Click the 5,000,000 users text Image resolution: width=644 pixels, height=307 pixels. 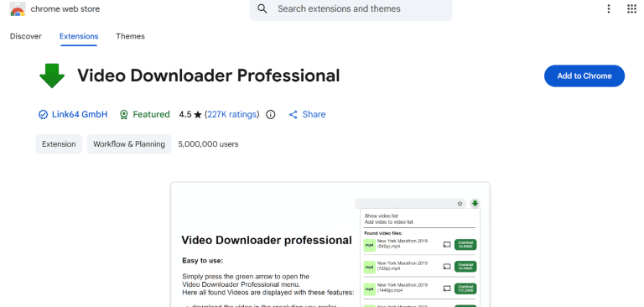[x=208, y=144]
